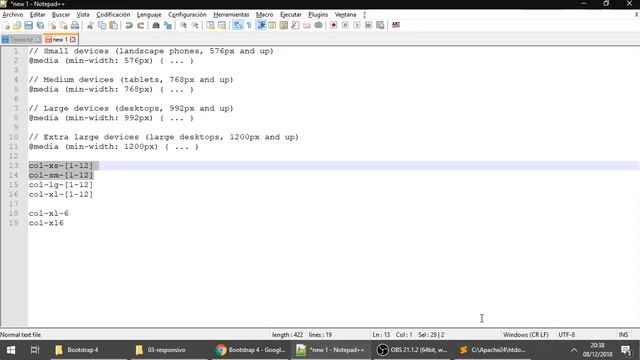Click the Open file toolbar icon
The width and height of the screenshot is (640, 360).
pyautogui.click(x=17, y=25)
